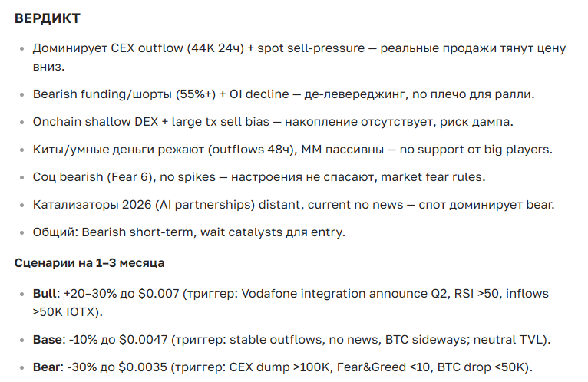This screenshot has width=588, height=382.
Task: Click the 'market fear rules' phrase
Action: click(x=438, y=177)
